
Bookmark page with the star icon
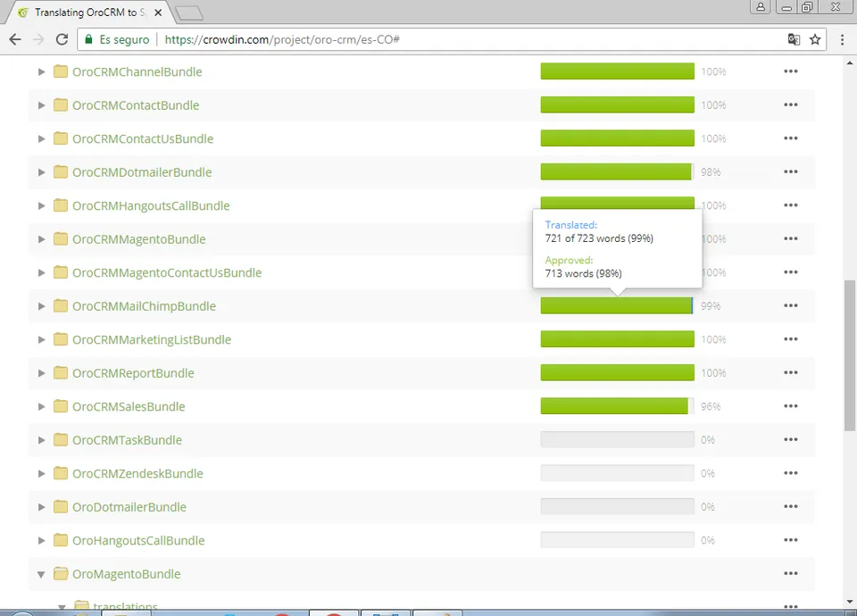pyautogui.click(x=815, y=39)
